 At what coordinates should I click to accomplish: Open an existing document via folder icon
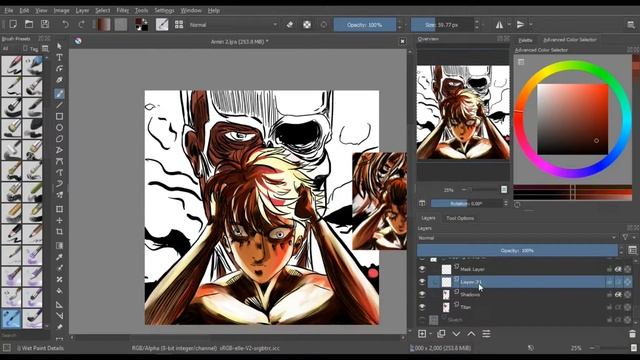[29, 24]
